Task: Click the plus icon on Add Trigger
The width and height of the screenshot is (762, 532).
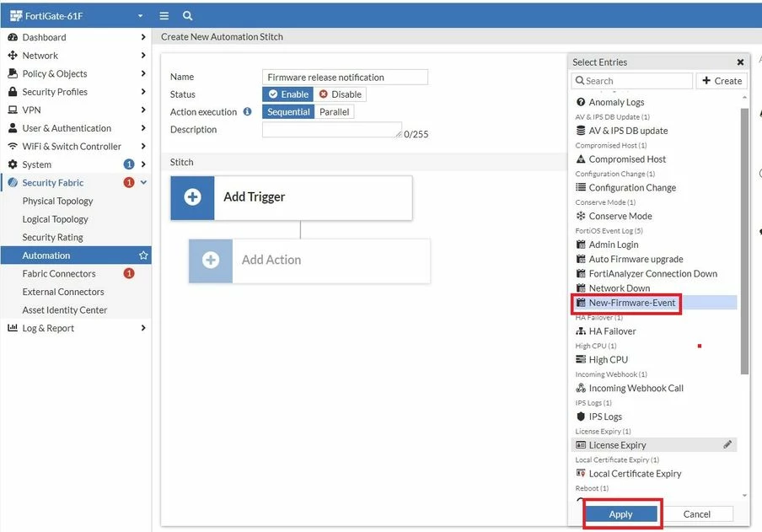Action: pos(192,197)
